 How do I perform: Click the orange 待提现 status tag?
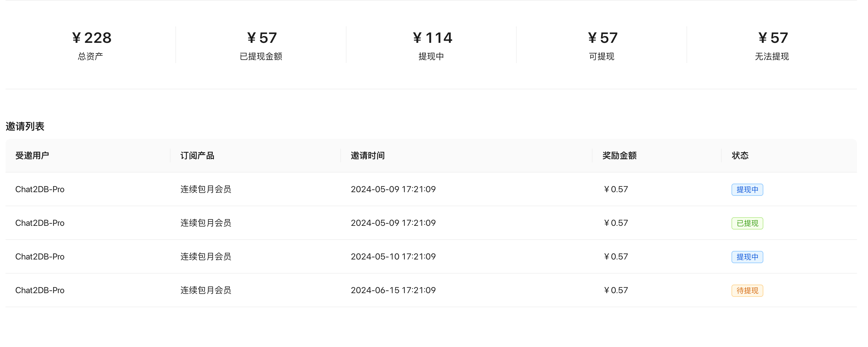747,291
